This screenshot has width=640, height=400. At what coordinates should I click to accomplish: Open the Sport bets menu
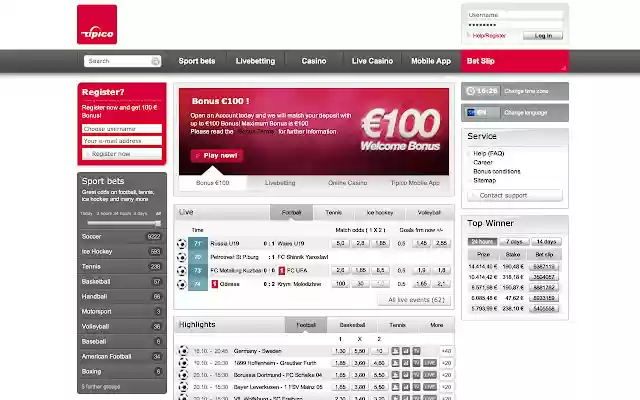197,61
